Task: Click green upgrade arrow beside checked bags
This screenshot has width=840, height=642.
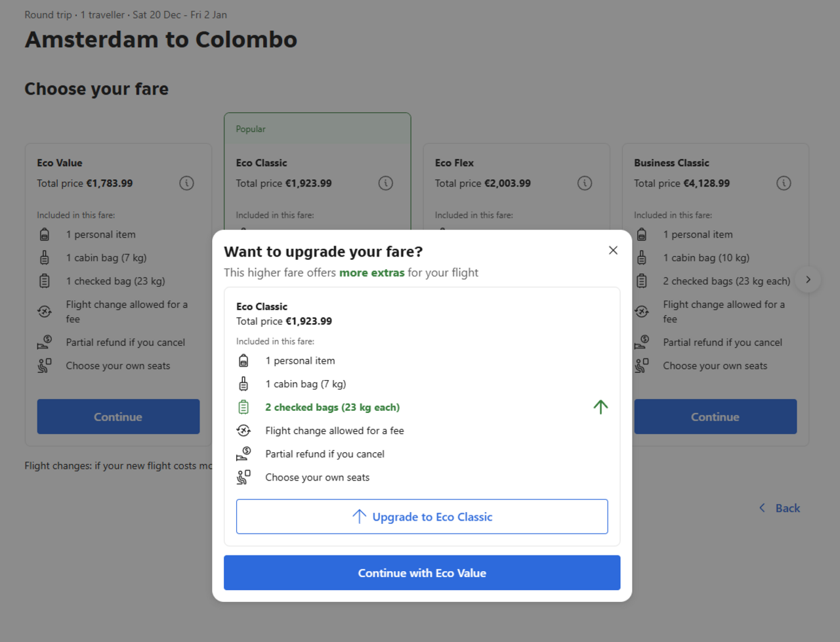Action: [600, 407]
